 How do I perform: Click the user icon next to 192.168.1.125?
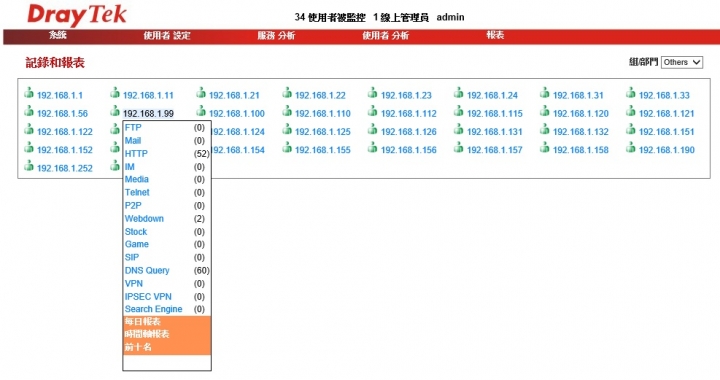pos(287,129)
